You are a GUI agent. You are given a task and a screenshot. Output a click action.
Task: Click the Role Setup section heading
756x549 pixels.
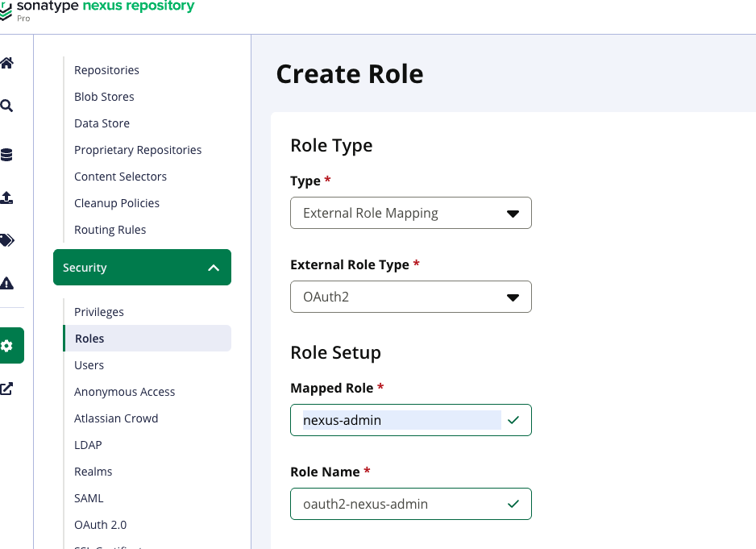(x=335, y=352)
